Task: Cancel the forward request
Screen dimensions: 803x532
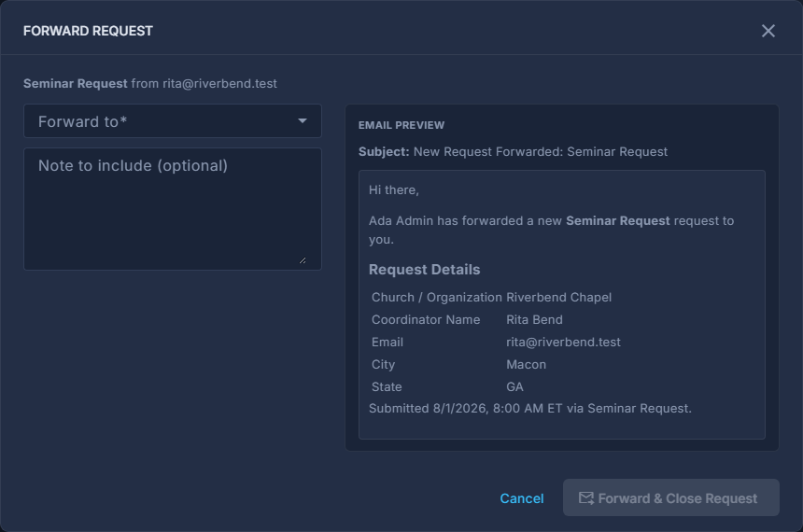Action: [x=521, y=498]
